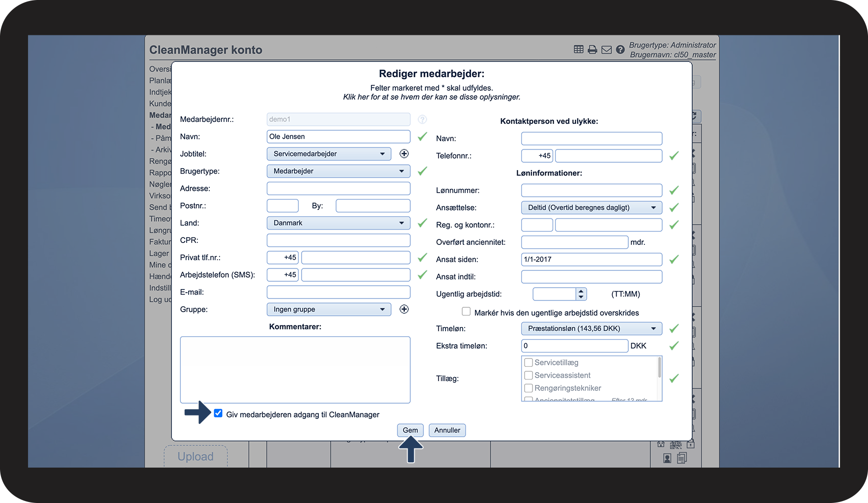Click green checkmark beside Timeløn dropdown
Viewport: 868px width, 503px height.
(674, 328)
